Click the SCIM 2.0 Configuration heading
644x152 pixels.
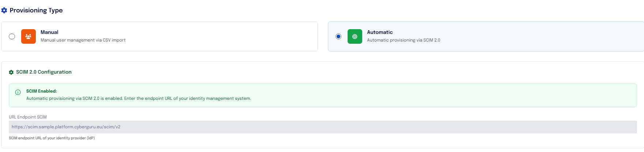pos(44,72)
